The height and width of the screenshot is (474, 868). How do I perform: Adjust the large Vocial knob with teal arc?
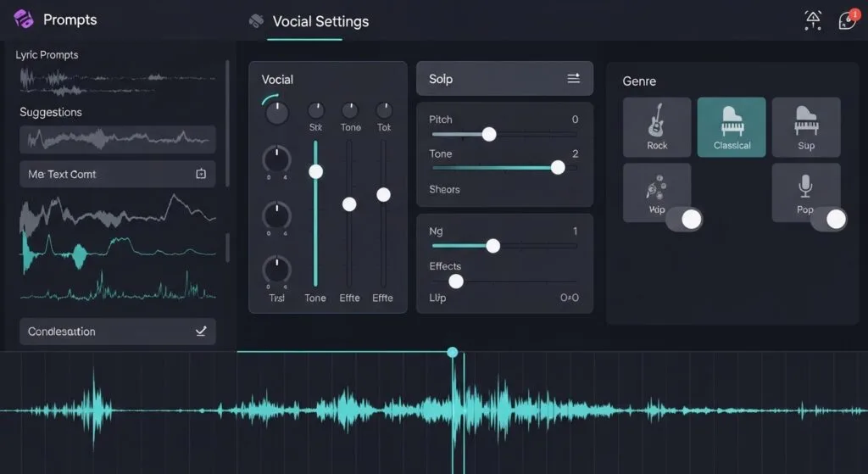click(276, 111)
